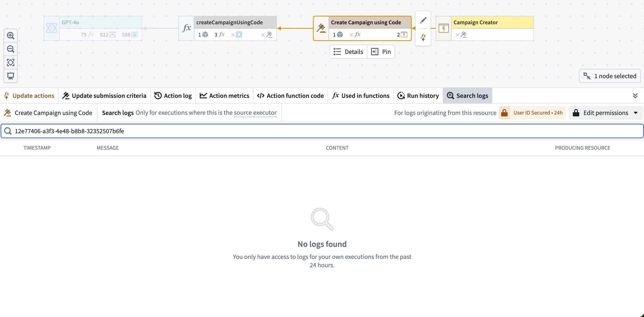Image resolution: width=644 pixels, height=317 pixels.
Task: Click the gavel icon on Create Campaign using Code
Action: point(321,28)
